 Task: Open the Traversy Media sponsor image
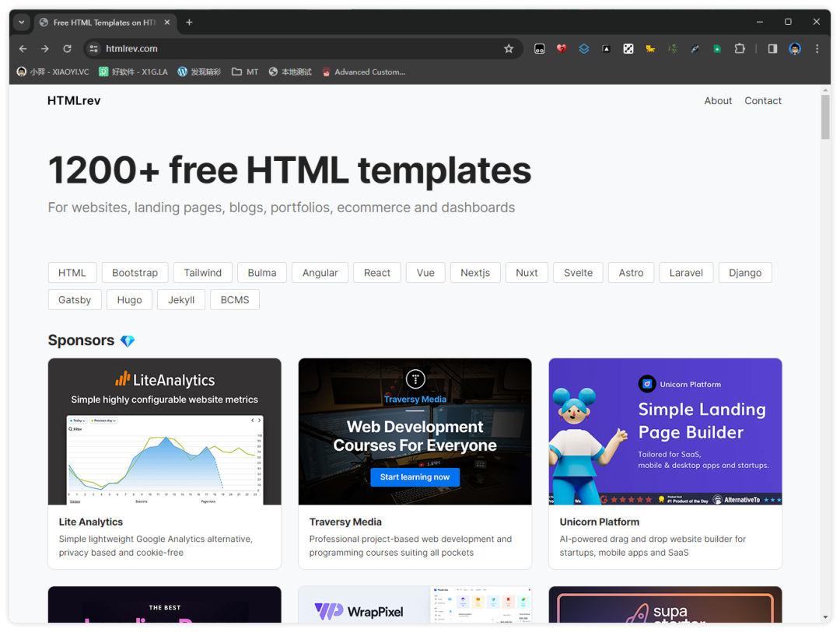pyautogui.click(x=415, y=431)
